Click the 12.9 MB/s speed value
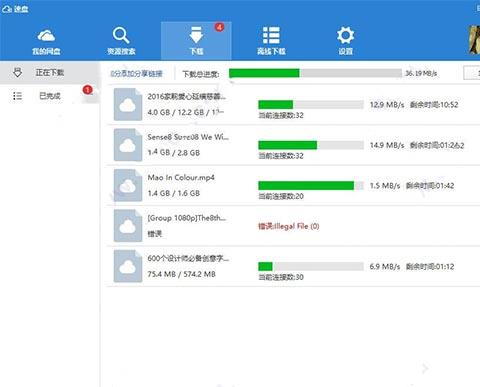 click(387, 105)
